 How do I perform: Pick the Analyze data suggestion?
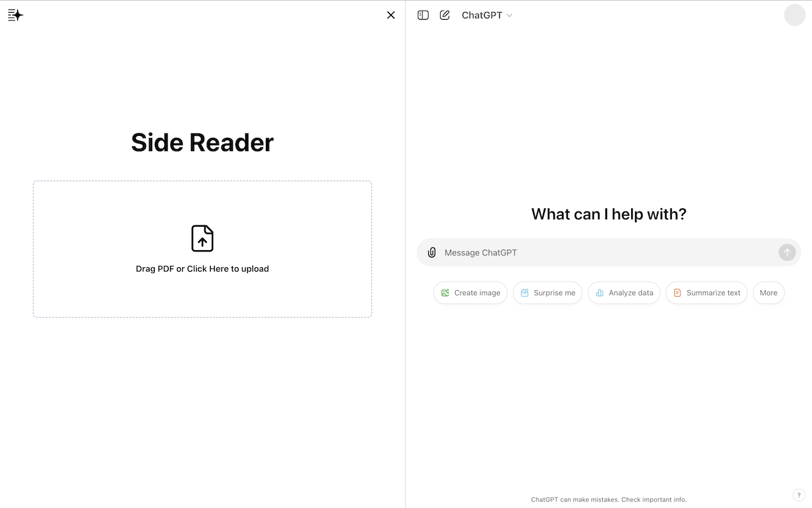pyautogui.click(x=624, y=293)
